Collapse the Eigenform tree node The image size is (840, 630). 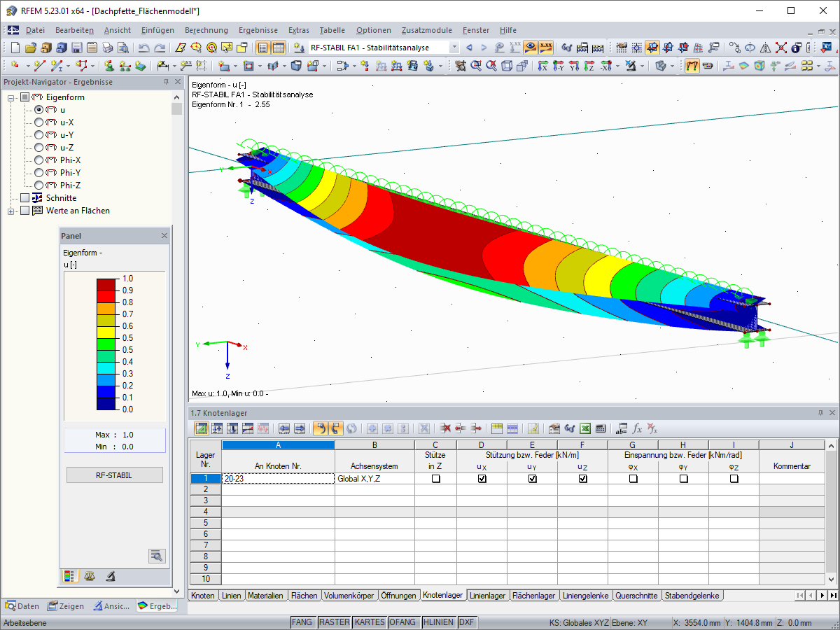click(x=12, y=97)
